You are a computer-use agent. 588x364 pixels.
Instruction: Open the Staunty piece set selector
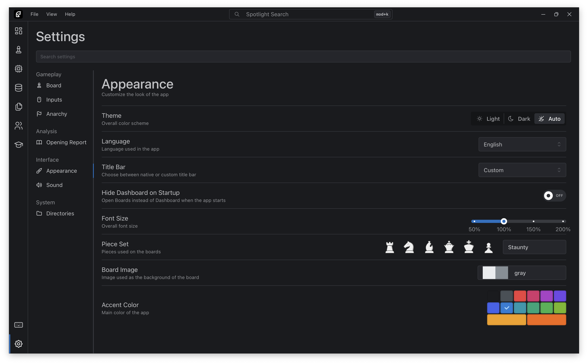click(534, 247)
